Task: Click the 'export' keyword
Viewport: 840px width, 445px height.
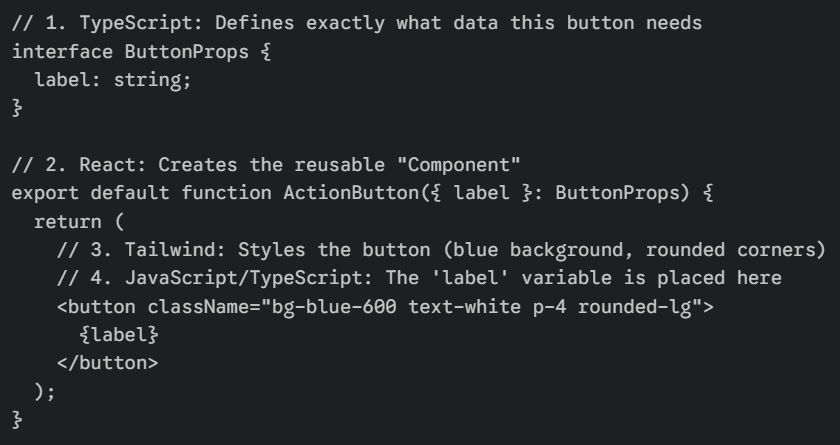Action: [x=45, y=189]
